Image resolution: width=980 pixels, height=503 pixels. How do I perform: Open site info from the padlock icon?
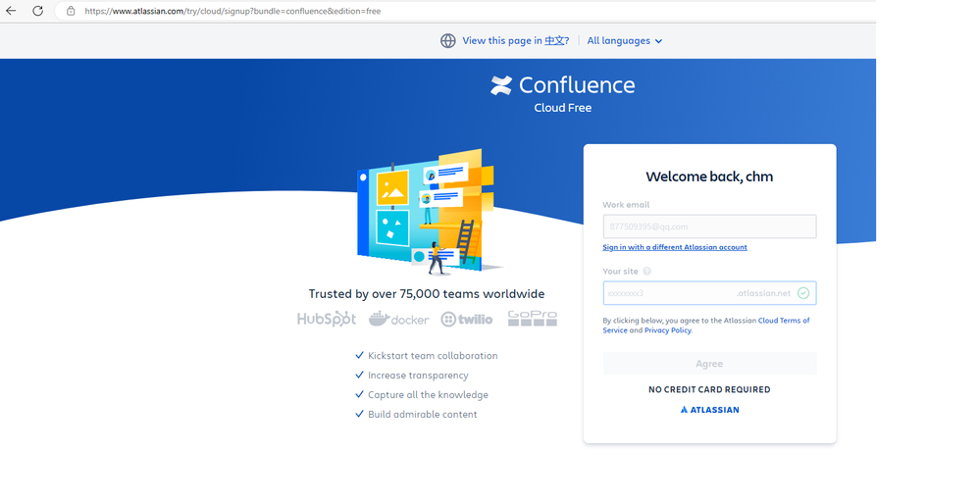point(71,11)
